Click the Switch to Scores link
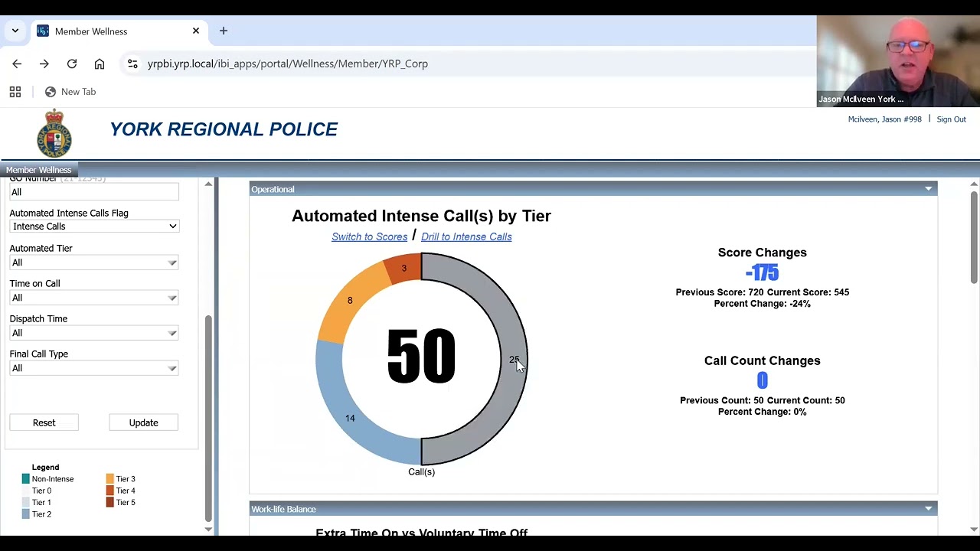This screenshot has width=980, height=551. tap(369, 236)
